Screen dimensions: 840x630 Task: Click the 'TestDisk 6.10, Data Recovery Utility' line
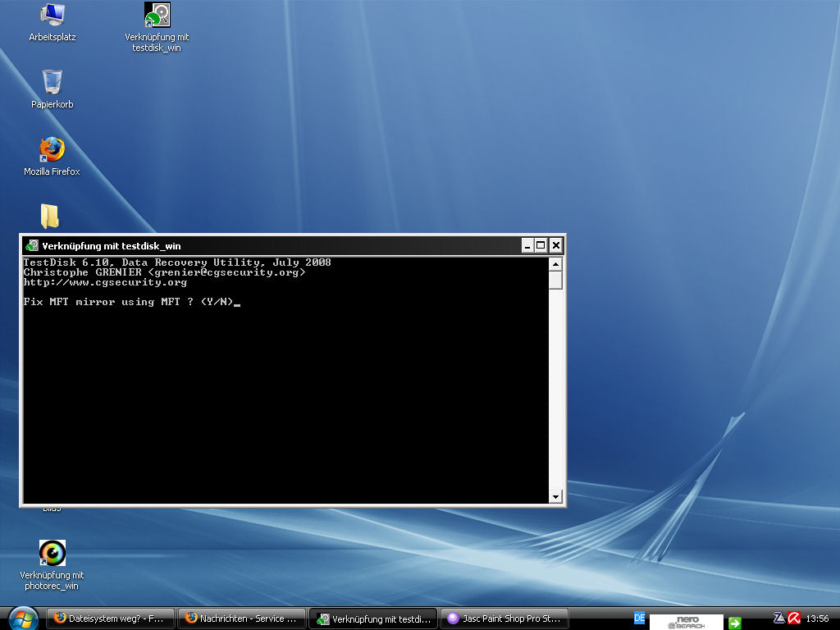(177, 262)
